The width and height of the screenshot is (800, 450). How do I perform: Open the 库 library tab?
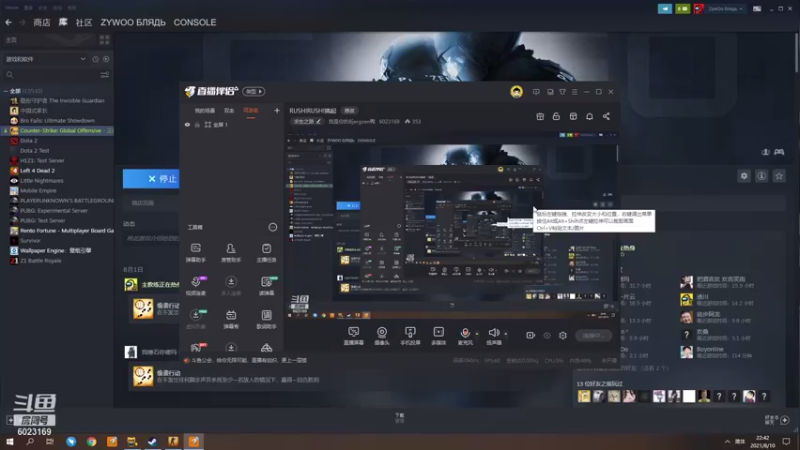(63, 22)
